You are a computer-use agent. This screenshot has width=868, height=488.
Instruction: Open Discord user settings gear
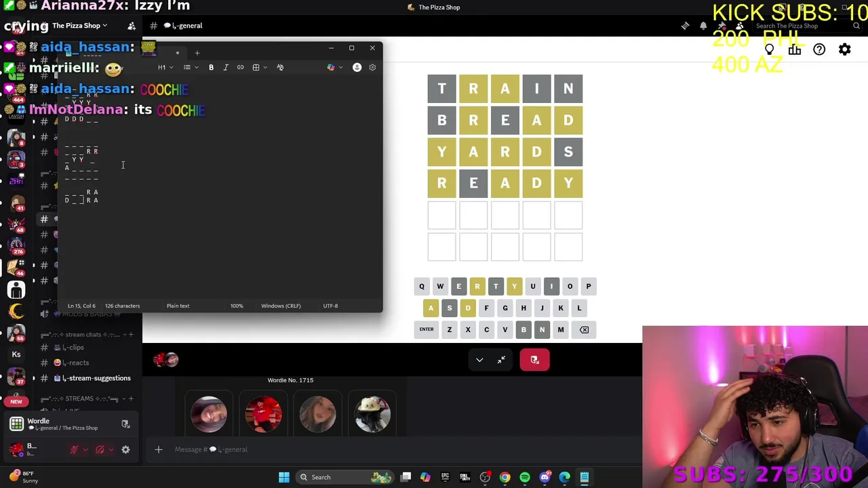point(125,449)
